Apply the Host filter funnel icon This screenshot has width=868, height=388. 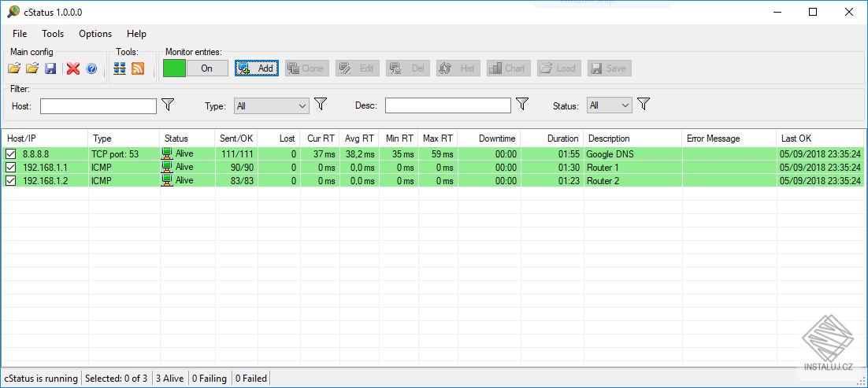tap(169, 104)
